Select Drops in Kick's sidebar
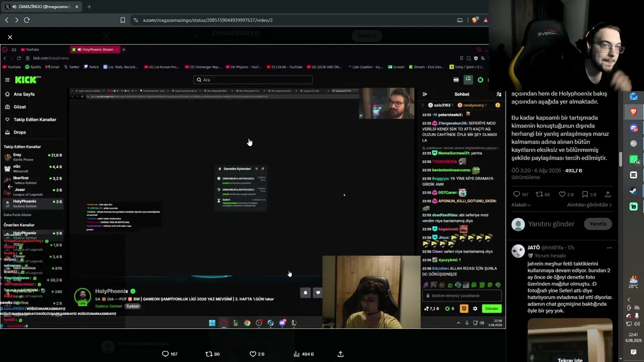 coord(20,132)
